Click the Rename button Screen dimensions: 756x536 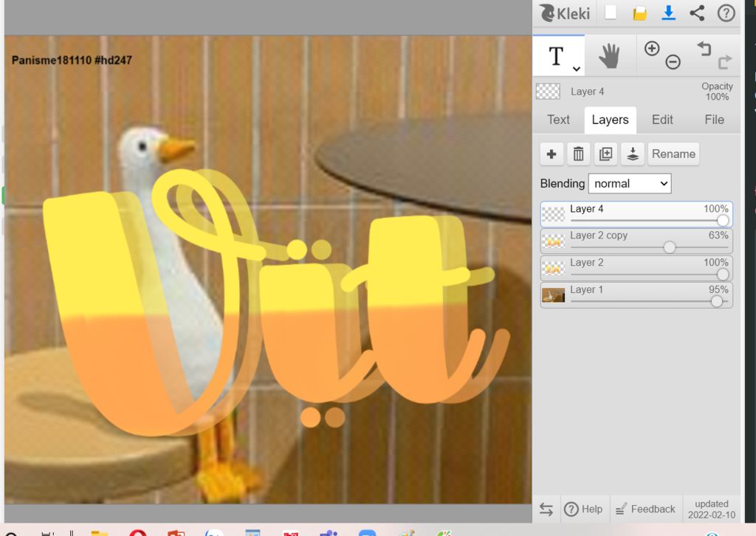coord(673,154)
